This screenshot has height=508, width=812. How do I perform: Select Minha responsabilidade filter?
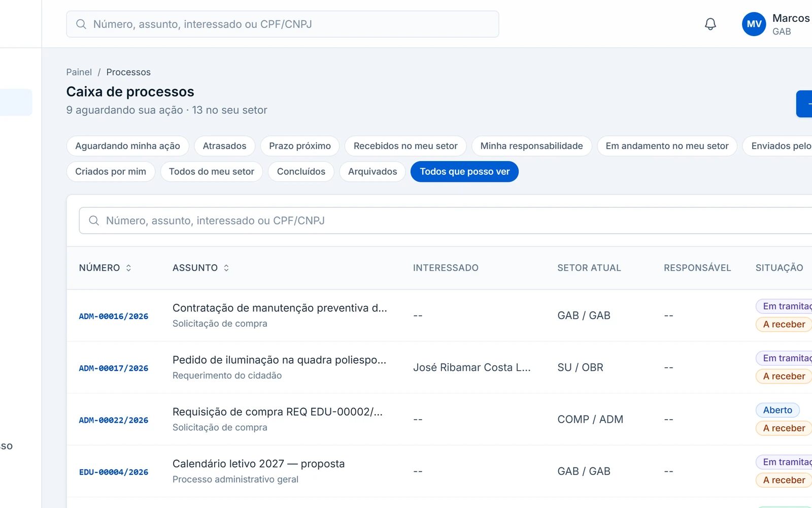(531, 146)
